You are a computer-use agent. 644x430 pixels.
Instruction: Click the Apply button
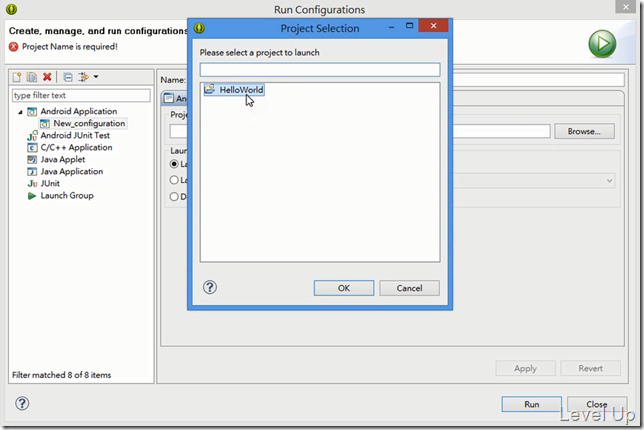pyautogui.click(x=525, y=368)
